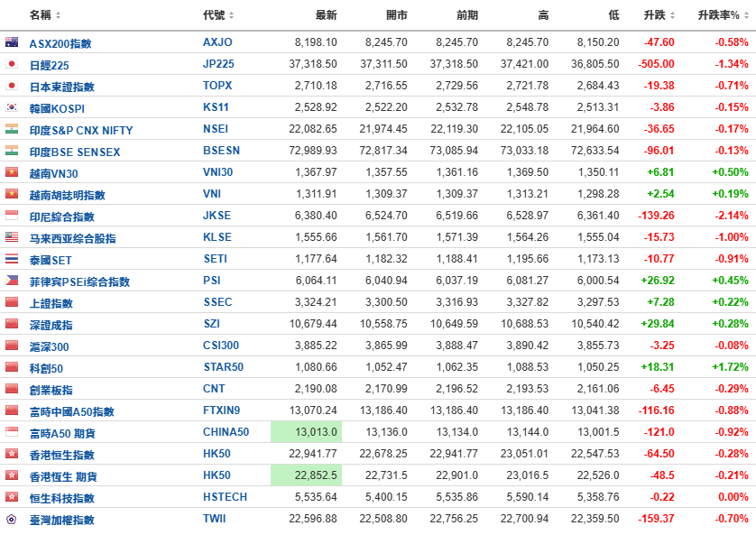Sort by the 升跌 column header
The image size is (756, 535).
click(x=659, y=15)
